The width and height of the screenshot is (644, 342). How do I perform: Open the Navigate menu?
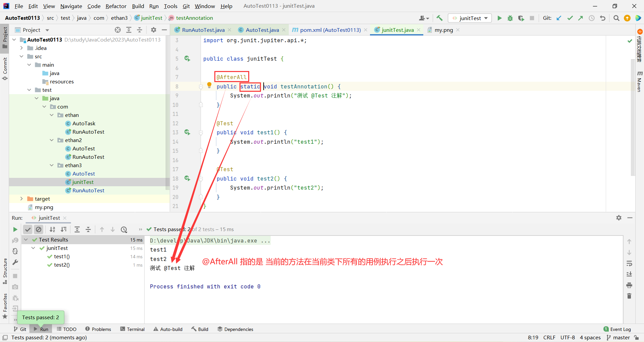click(71, 6)
